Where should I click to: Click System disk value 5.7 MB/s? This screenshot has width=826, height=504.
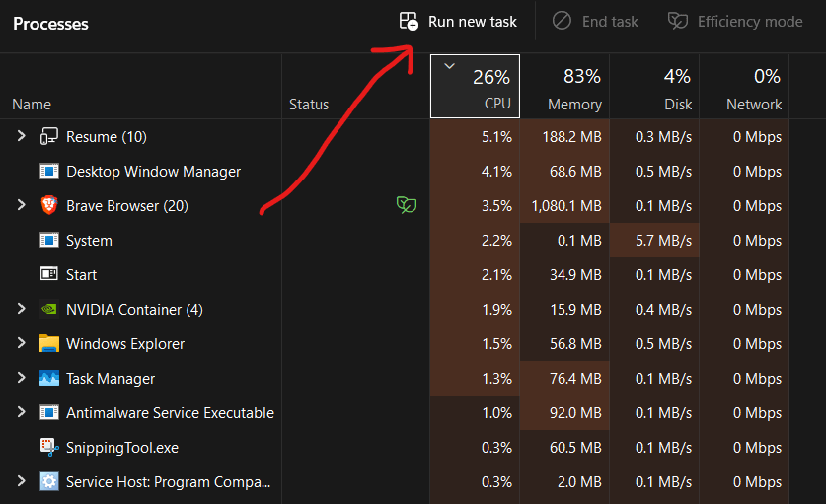click(x=663, y=241)
